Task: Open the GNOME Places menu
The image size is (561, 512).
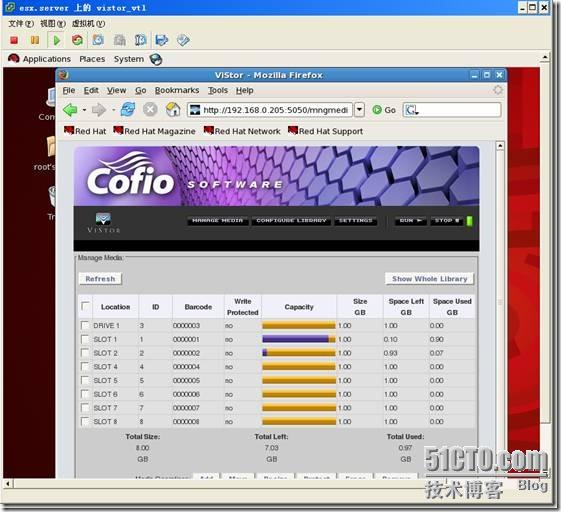Action: 92,59
